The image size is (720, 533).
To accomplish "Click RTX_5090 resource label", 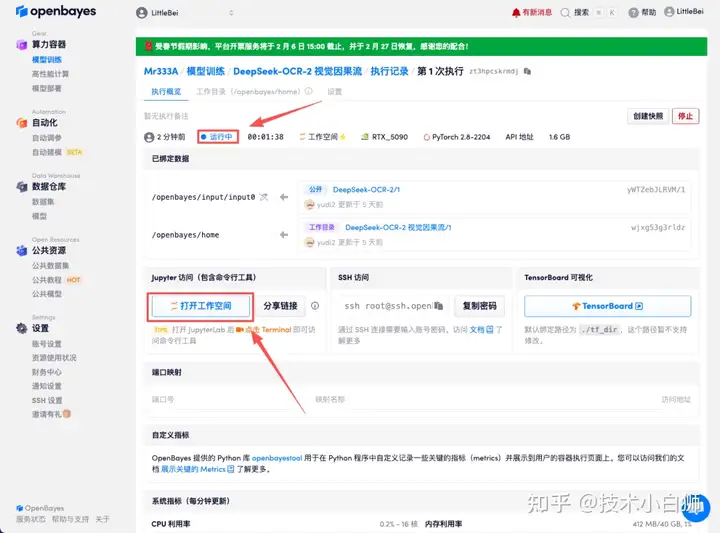I will tap(385, 137).
